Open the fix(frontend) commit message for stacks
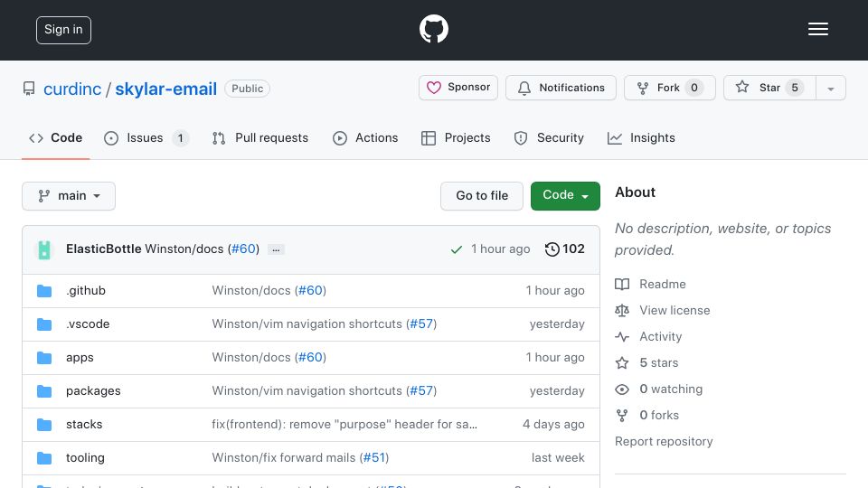The image size is (868, 488). point(344,425)
